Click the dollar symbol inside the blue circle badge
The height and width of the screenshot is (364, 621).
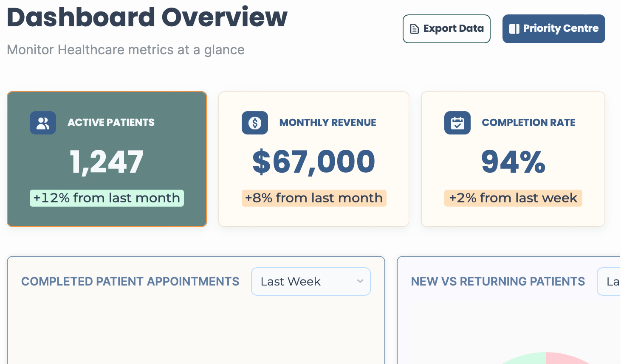point(255,123)
